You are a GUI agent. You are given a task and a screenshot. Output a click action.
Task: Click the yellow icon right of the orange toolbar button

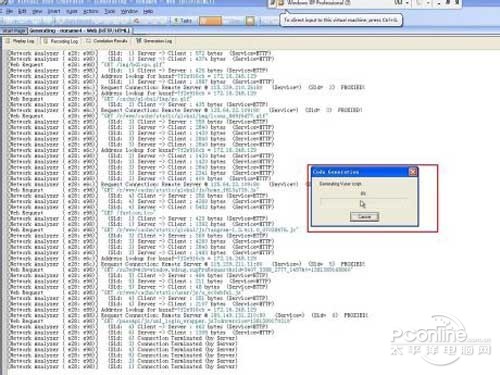click(250, 21)
